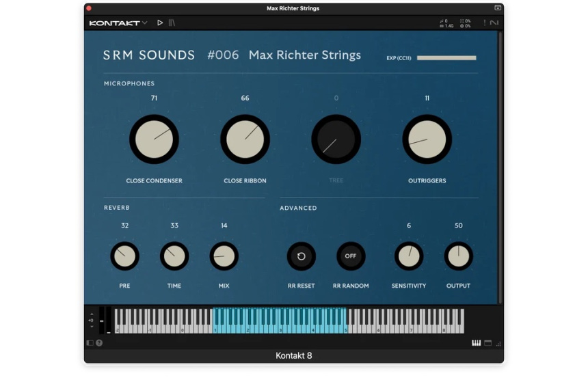588x382 pixels.
Task: Close the Max Richter Strings window
Action: point(89,8)
